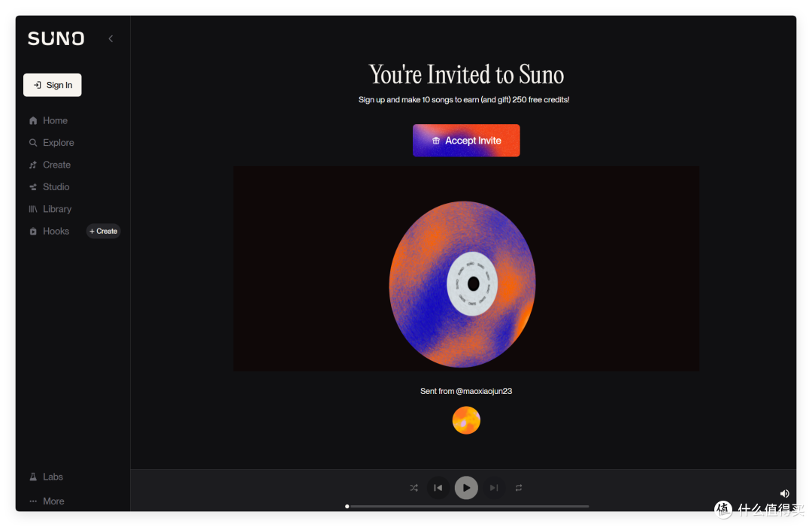The height and width of the screenshot is (527, 812).
Task: Click the Home house icon
Action: (x=33, y=120)
